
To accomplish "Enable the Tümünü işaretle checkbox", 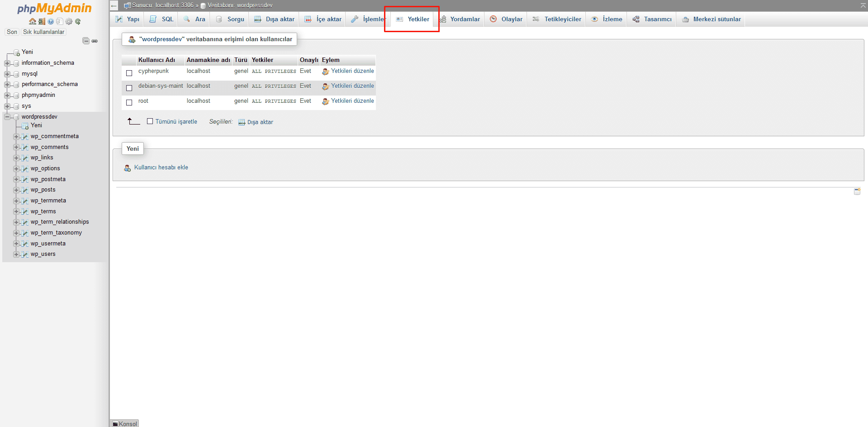I will pos(150,121).
